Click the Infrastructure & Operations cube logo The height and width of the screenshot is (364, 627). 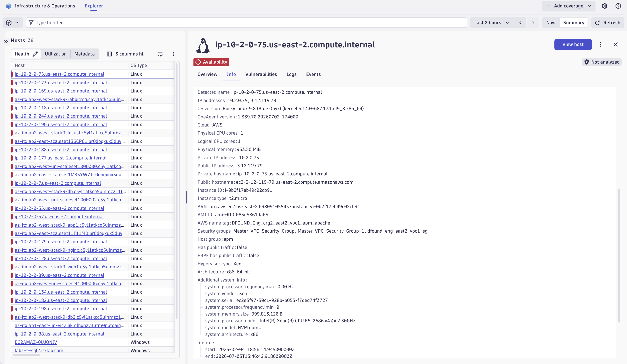[x=9, y=6]
